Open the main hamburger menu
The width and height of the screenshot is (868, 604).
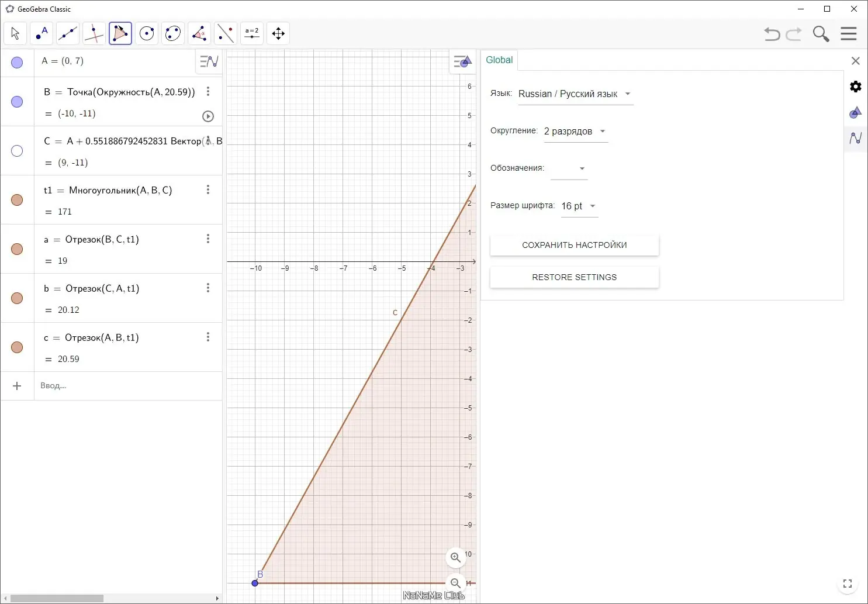(849, 33)
